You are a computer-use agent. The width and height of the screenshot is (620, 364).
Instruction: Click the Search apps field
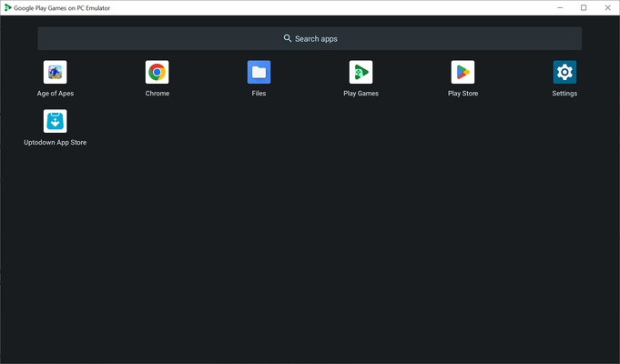(x=310, y=39)
